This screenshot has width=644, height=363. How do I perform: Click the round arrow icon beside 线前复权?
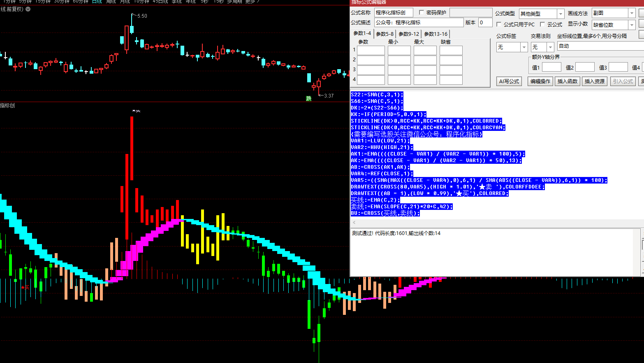click(x=28, y=9)
